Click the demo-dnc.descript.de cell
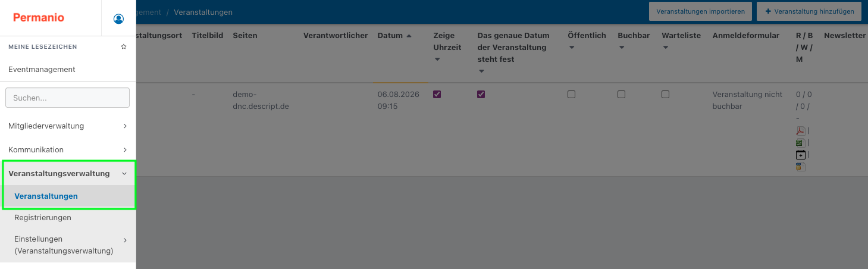 (261, 101)
